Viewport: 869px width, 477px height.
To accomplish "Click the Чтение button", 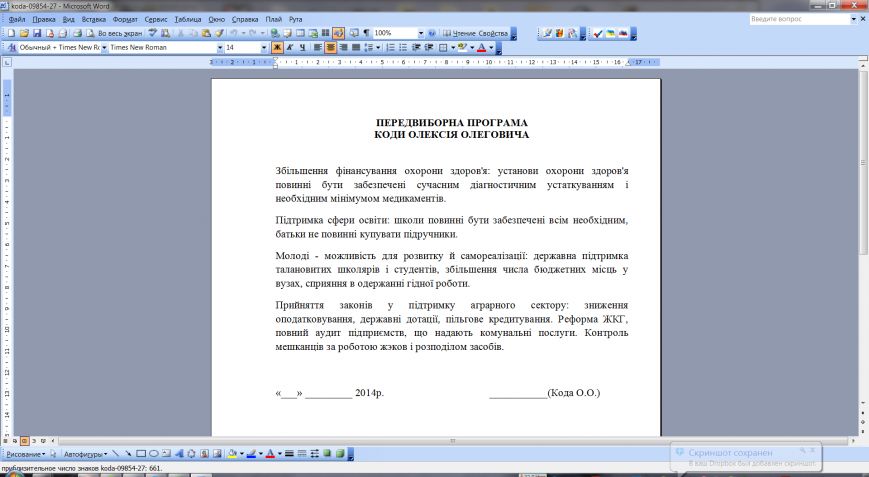I will tap(459, 33).
